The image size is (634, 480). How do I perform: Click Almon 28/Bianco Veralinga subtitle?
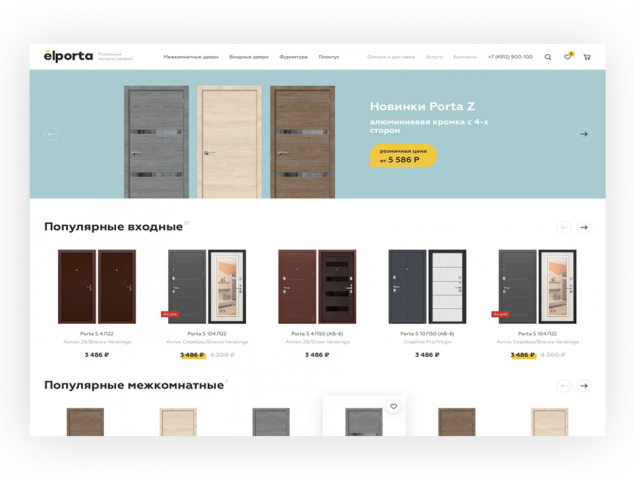pos(97,342)
